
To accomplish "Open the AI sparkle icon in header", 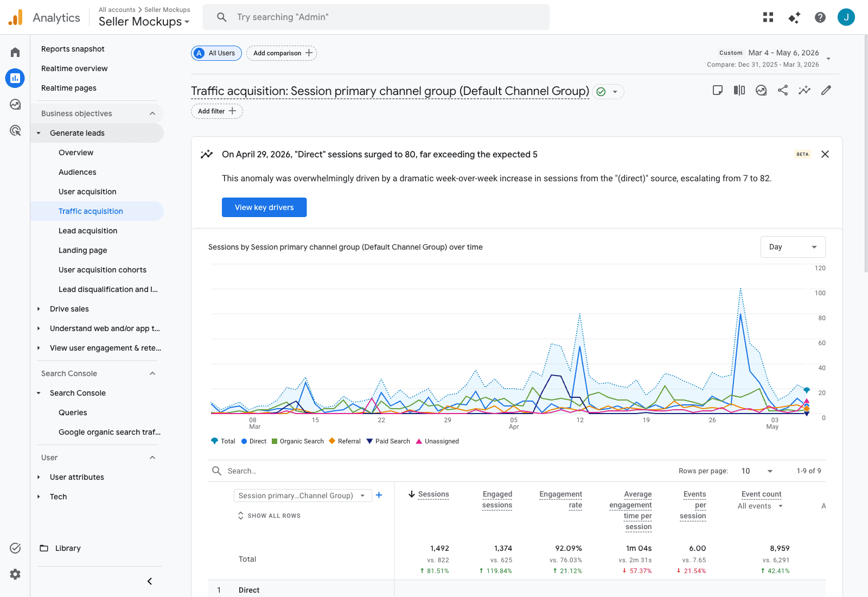I will coord(794,17).
